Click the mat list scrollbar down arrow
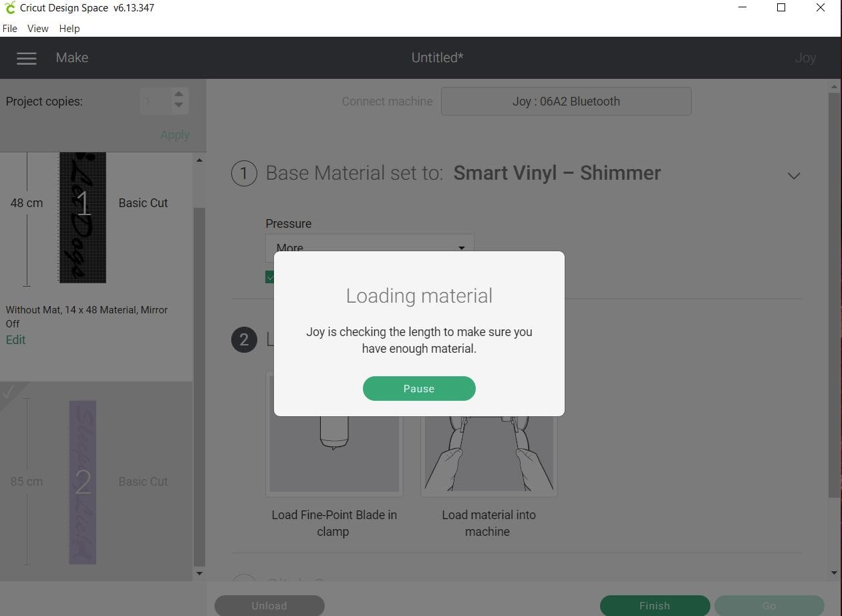The height and width of the screenshot is (616, 842). tap(199, 573)
